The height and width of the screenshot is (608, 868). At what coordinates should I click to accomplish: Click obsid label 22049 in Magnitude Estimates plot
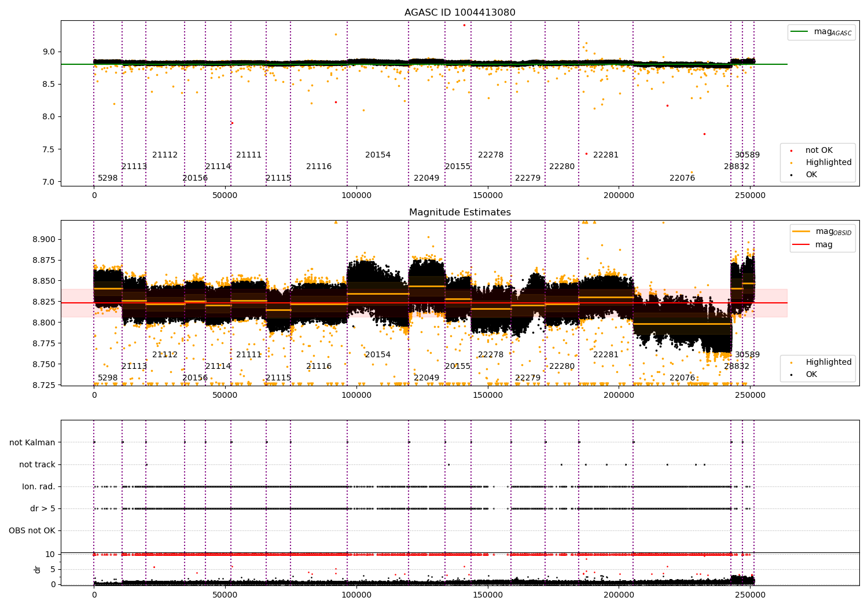click(x=426, y=378)
